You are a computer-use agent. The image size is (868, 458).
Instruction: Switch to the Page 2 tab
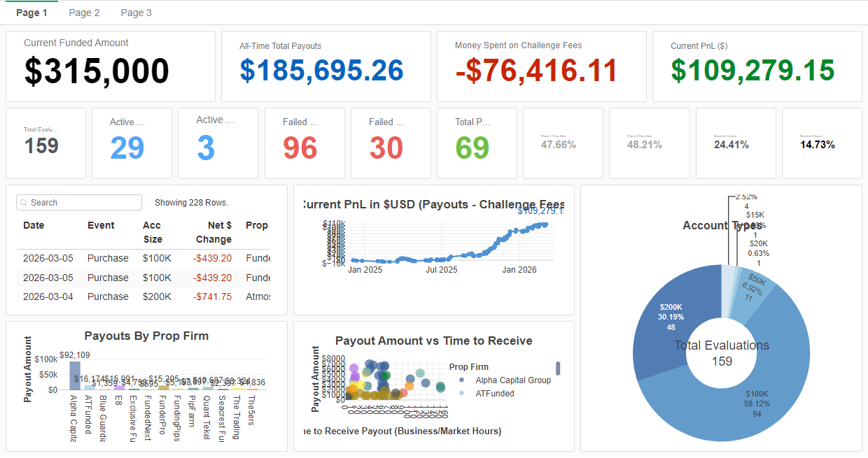[84, 13]
